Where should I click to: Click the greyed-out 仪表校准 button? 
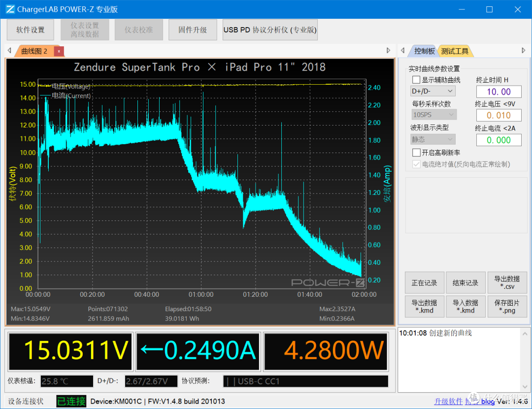coord(139,30)
